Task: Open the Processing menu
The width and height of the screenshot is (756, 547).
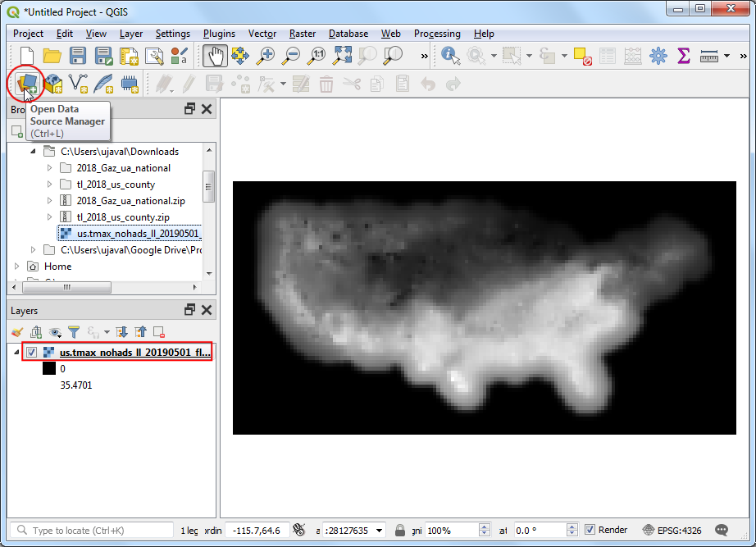Action: (x=437, y=34)
